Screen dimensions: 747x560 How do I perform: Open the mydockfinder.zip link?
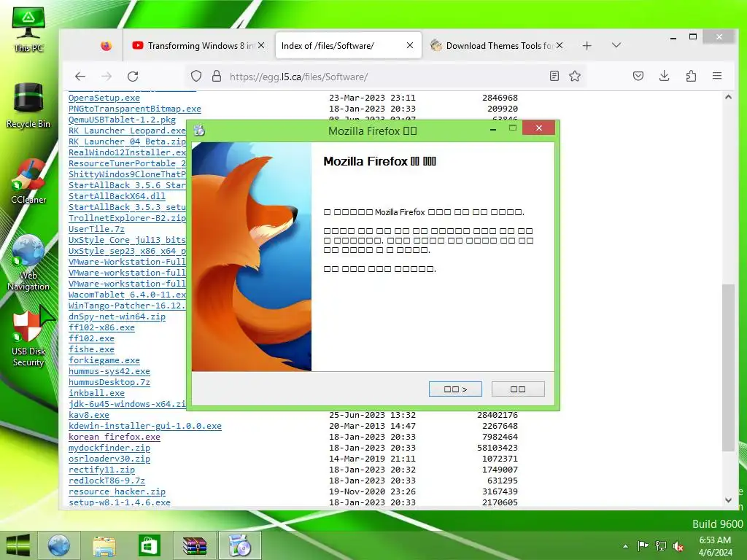click(x=109, y=448)
